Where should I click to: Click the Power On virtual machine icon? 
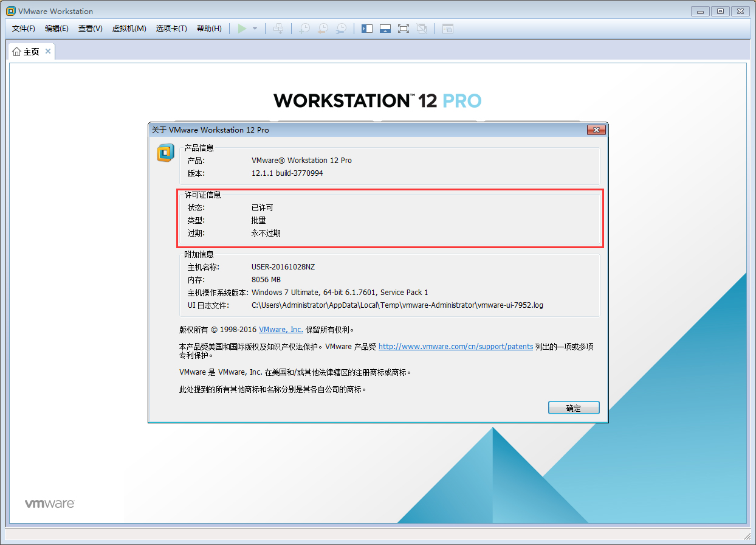[x=241, y=28]
